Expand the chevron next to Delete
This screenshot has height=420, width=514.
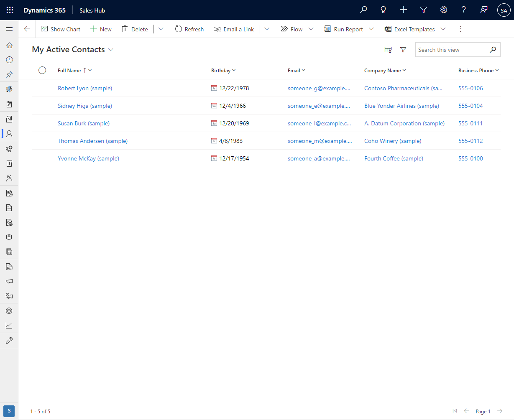pyautogui.click(x=161, y=29)
